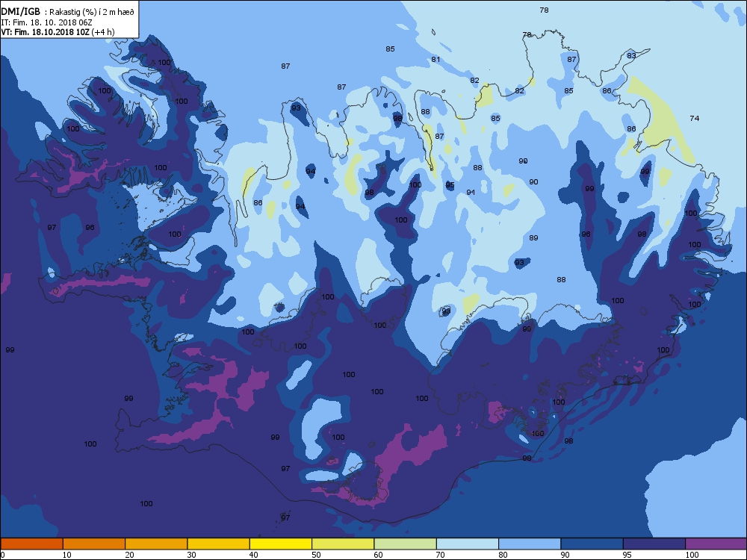Screen dimensions: 747x560
Task: Click the legend tick label 40
Action: coord(254,555)
